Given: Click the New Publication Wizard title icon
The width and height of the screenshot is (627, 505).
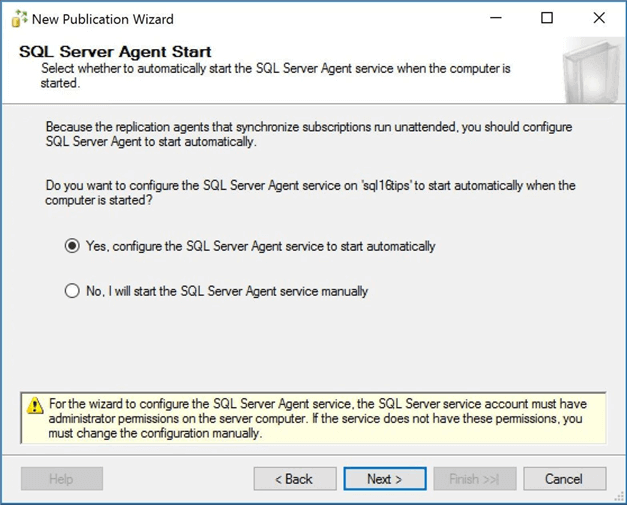Looking at the screenshot, I should [19, 19].
